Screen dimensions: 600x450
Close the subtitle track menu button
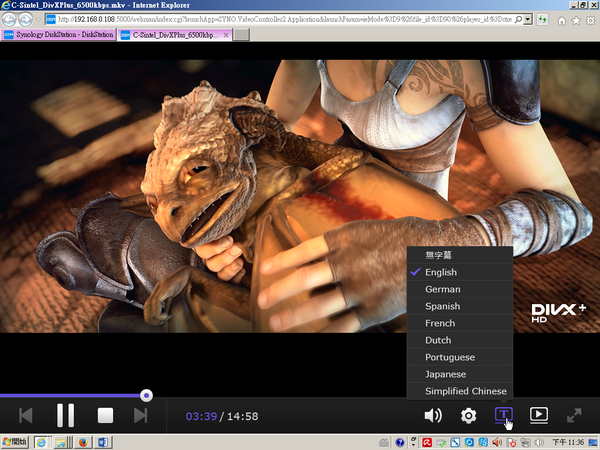tap(504, 415)
